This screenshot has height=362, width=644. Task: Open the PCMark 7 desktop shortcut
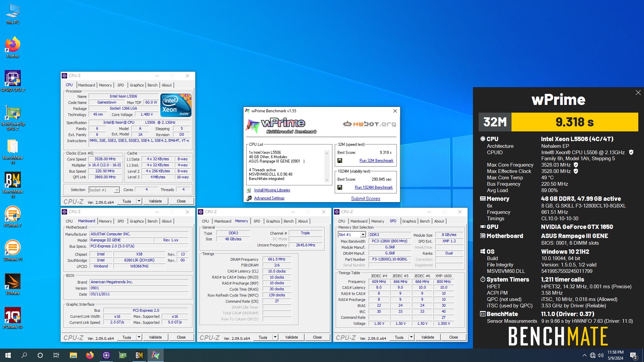pyautogui.click(x=13, y=217)
